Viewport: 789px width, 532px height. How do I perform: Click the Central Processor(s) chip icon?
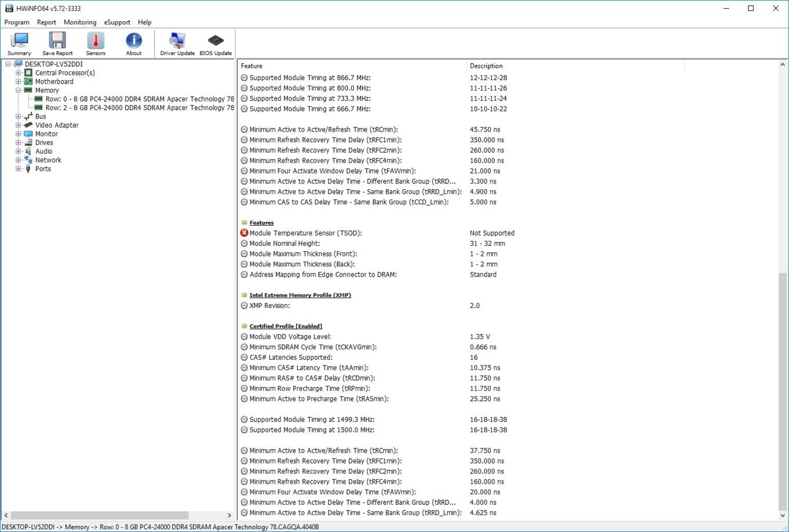point(28,73)
